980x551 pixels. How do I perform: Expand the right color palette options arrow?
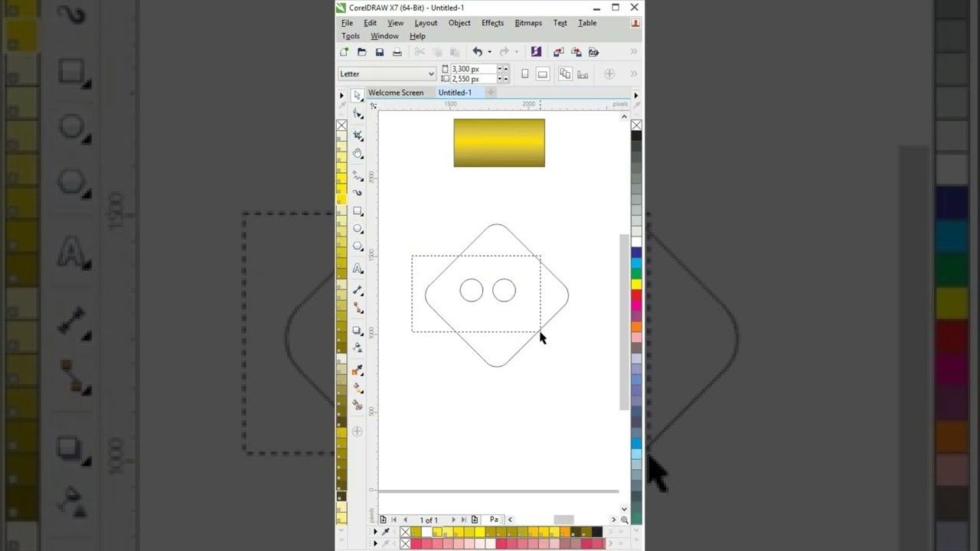635,96
